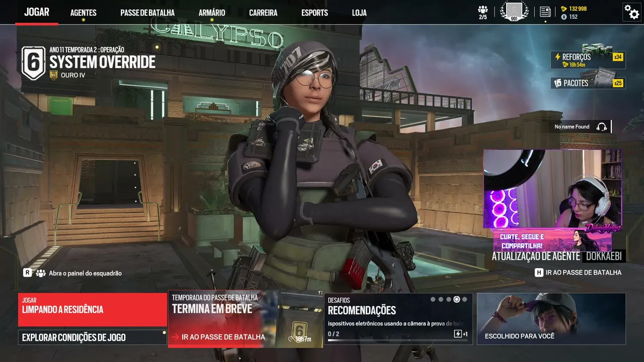Click the lightning reward +1 icon in Desafios
644x362 pixels.
pos(461,334)
